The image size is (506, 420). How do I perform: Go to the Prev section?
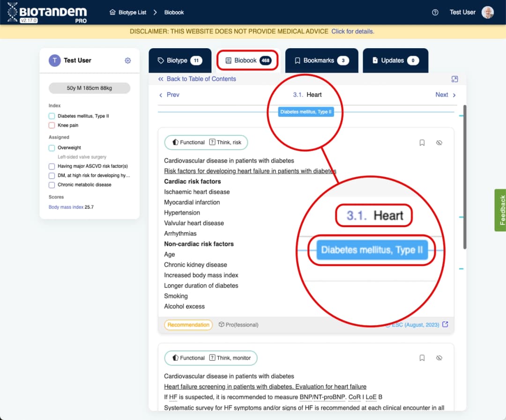click(169, 95)
